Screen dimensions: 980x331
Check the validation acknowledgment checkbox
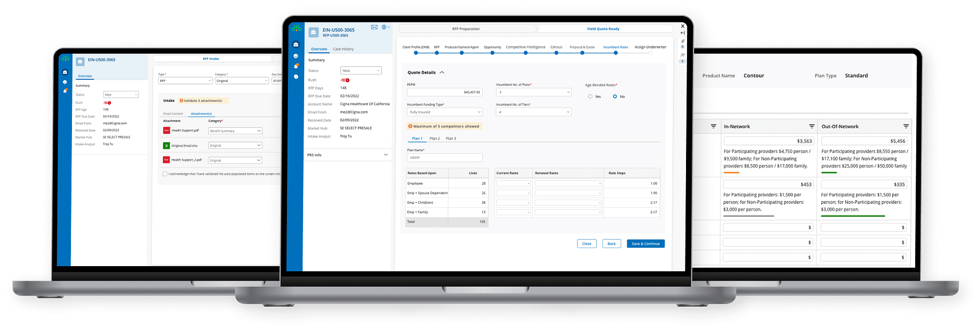click(165, 174)
